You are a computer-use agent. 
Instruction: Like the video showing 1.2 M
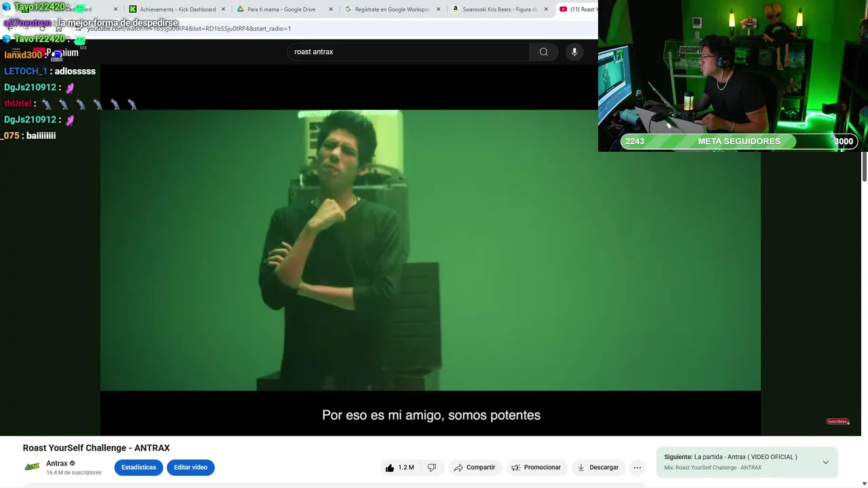[x=399, y=468]
